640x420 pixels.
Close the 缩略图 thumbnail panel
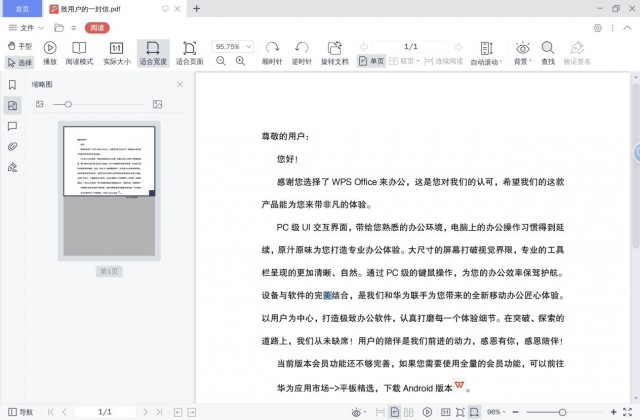[x=180, y=84]
